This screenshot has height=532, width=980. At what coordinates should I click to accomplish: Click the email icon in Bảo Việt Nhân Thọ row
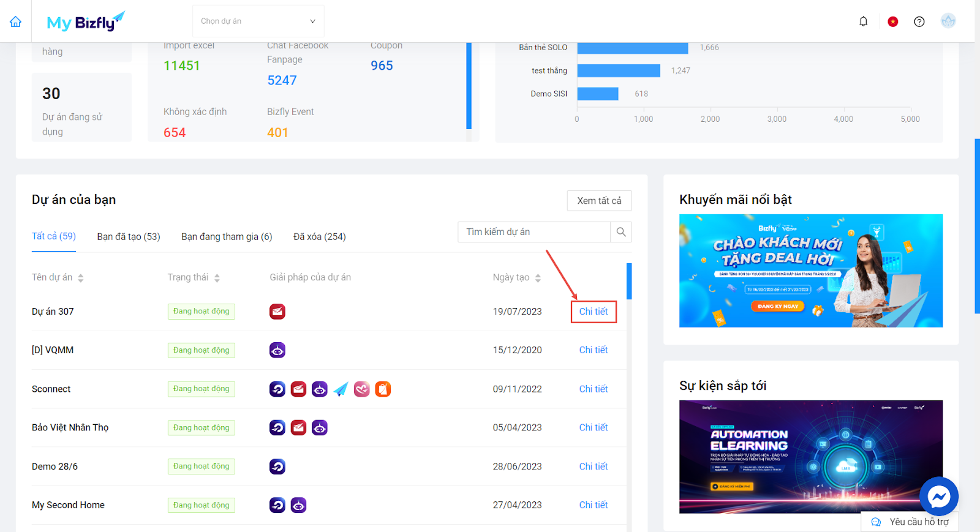point(298,427)
